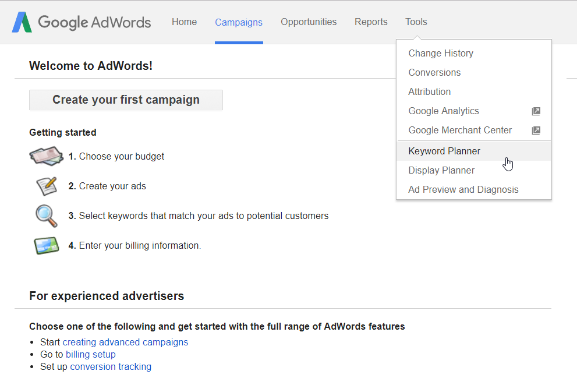Viewport: 577px width, 392px height.
Task: Click step 3 Select keywords text
Action: click(x=199, y=216)
